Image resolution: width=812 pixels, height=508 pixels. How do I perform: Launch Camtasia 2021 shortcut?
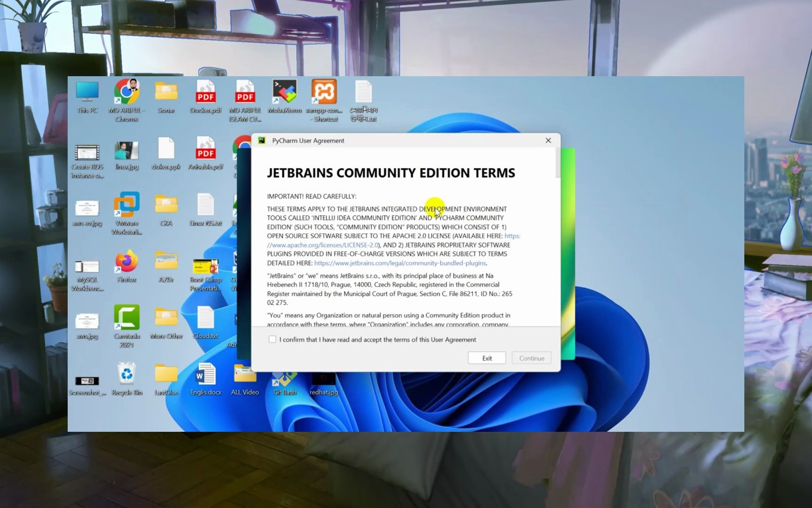[126, 326]
